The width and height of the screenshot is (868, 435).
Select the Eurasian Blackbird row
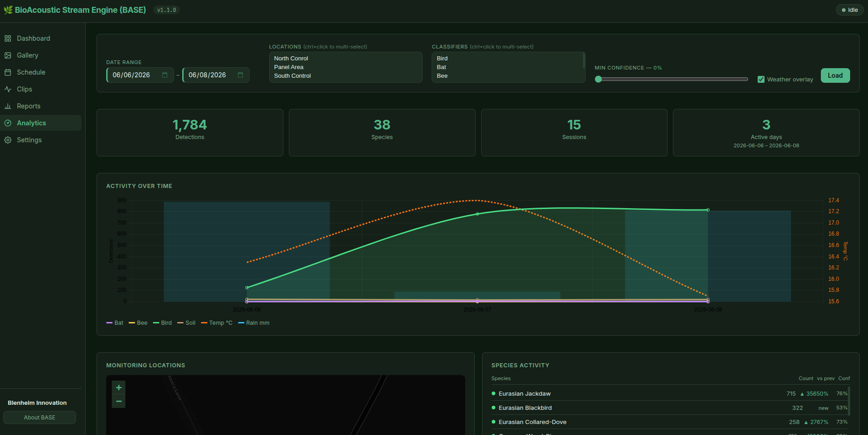670,408
